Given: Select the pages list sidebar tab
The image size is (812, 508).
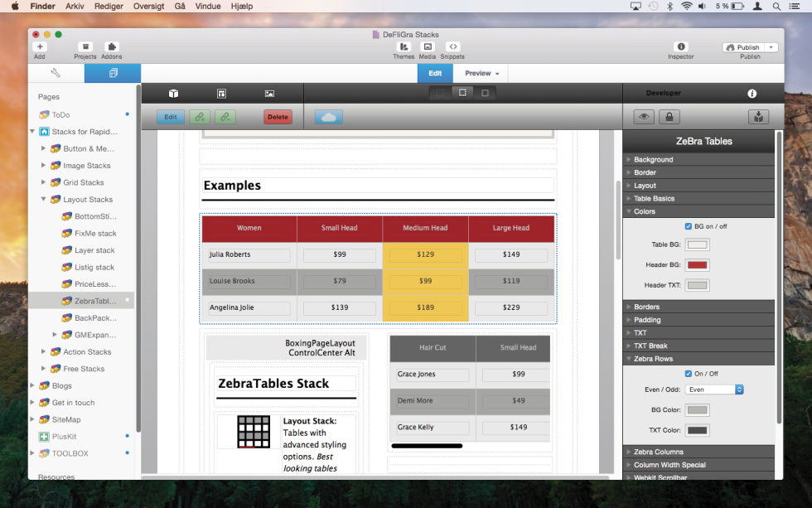Looking at the screenshot, I should coord(113,73).
